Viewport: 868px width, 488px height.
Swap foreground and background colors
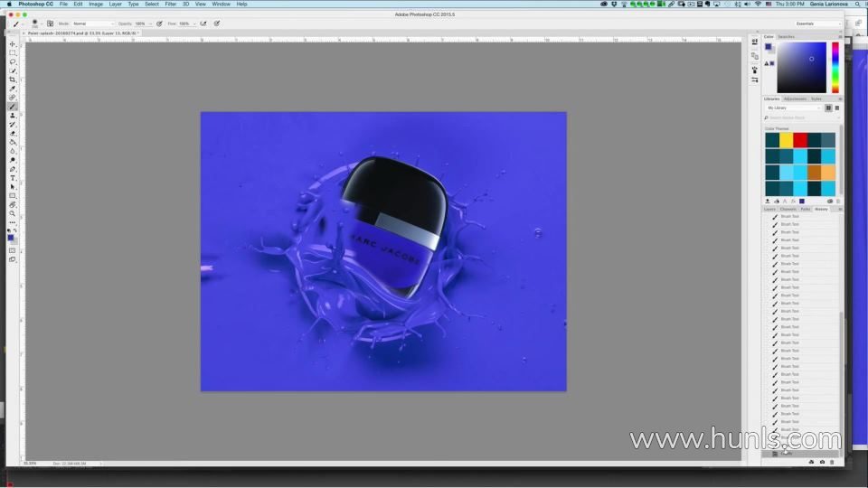pos(15,230)
